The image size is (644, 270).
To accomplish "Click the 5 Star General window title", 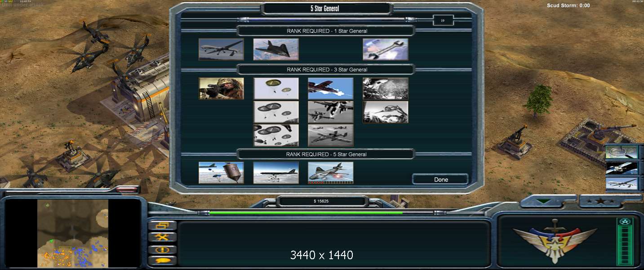I will (x=324, y=9).
